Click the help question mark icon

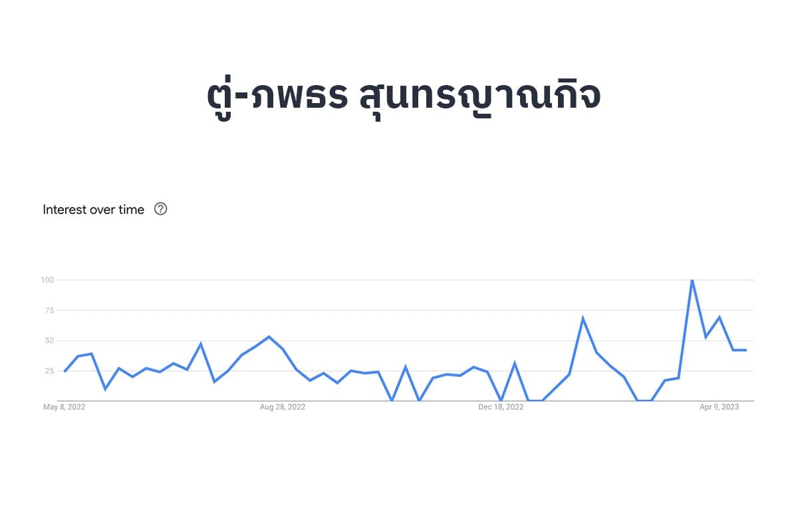point(160,209)
